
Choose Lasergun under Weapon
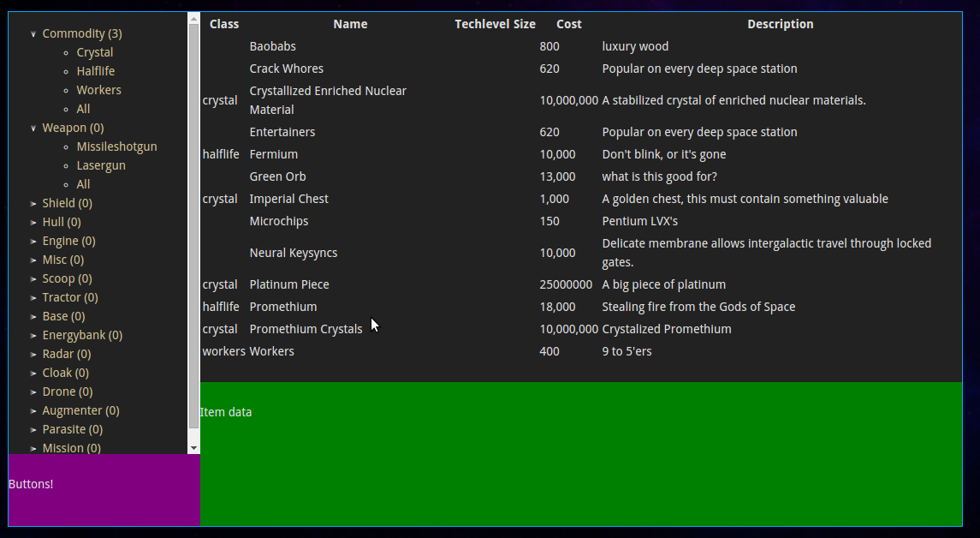pyautogui.click(x=101, y=165)
